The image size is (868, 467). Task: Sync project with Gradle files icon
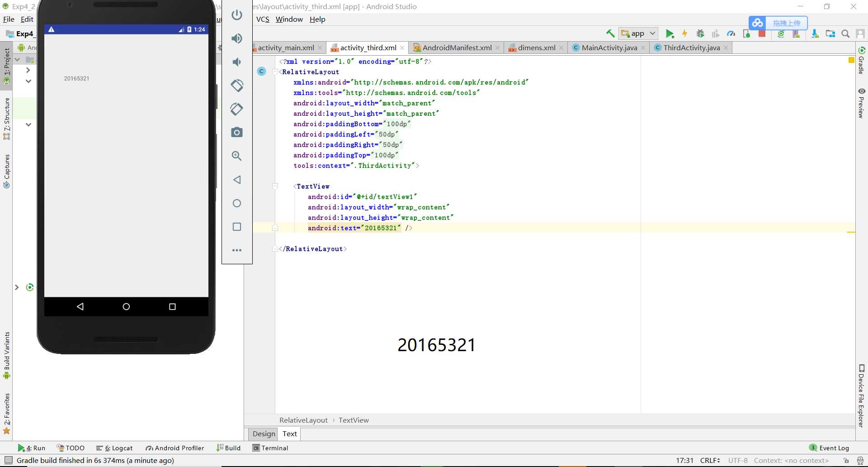coord(781,33)
